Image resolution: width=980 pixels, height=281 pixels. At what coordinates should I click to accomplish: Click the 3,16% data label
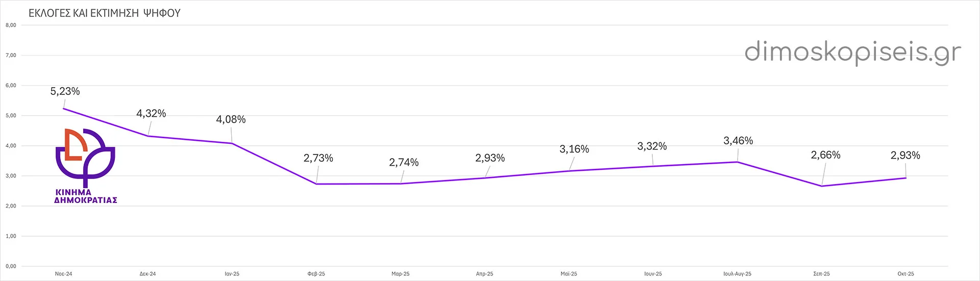coord(574,149)
